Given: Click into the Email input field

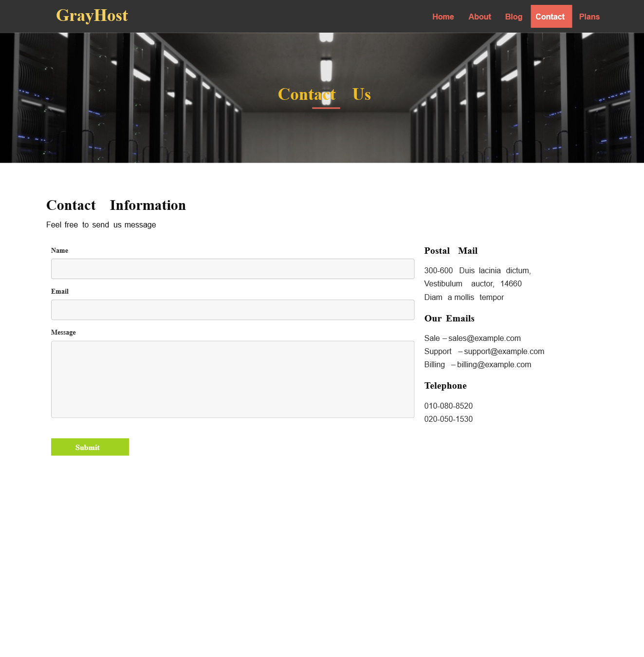Looking at the screenshot, I should pyautogui.click(x=233, y=310).
